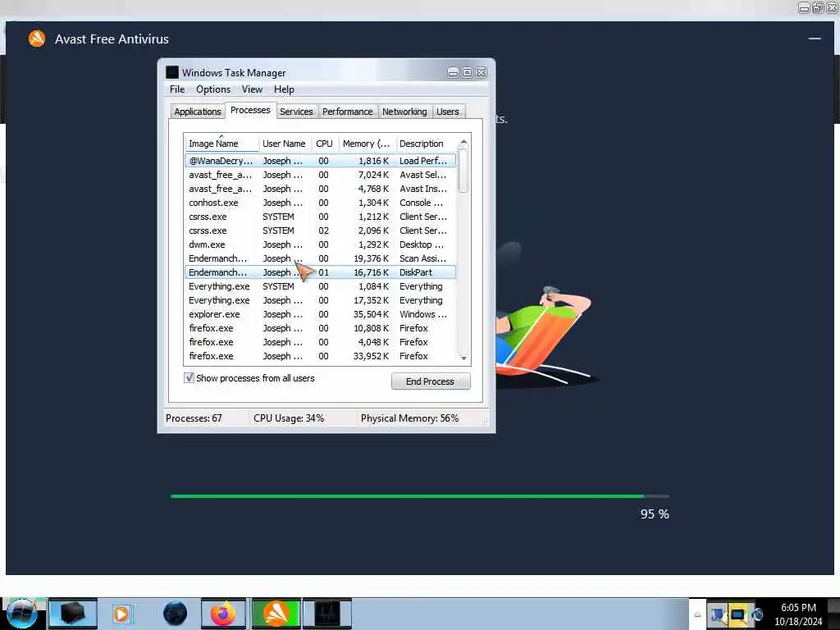Click the process list scroll down arrow
Image resolution: width=840 pixels, height=630 pixels.
(x=463, y=358)
